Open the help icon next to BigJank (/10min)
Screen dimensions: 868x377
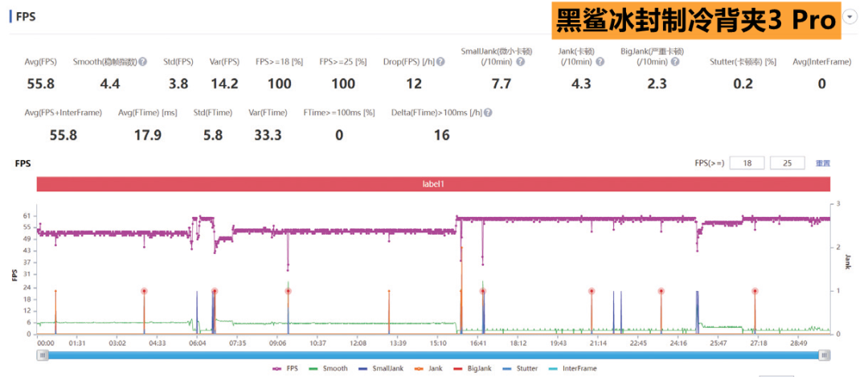(674, 62)
